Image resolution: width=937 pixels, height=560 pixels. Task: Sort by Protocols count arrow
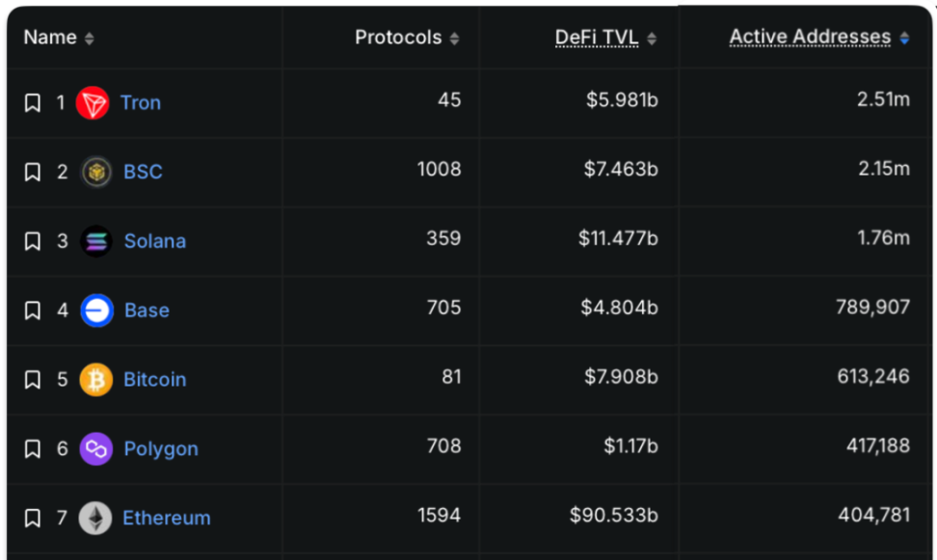pyautogui.click(x=454, y=39)
